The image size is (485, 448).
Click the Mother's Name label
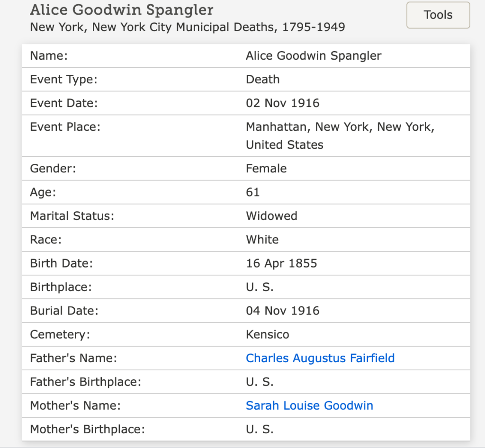coord(75,405)
